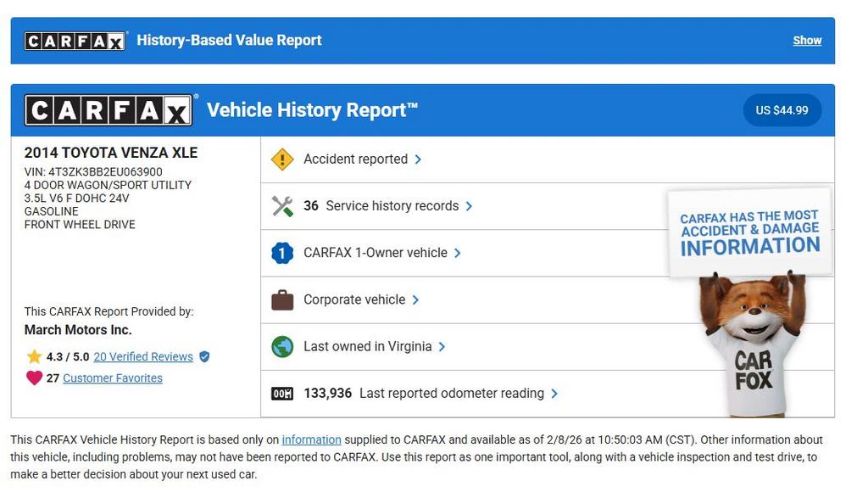Click the blue verified checkmark badge
Image resolution: width=868 pixels, height=498 pixels.
[204, 357]
